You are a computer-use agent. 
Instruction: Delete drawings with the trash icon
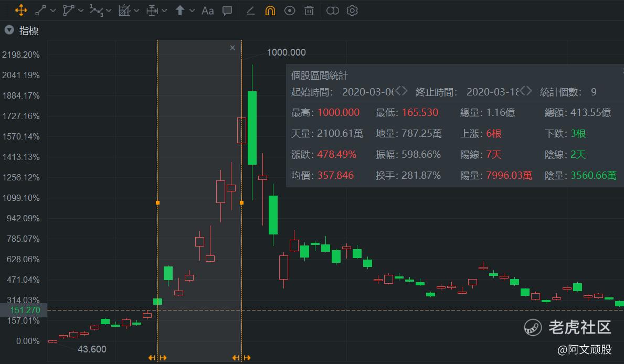click(x=309, y=10)
